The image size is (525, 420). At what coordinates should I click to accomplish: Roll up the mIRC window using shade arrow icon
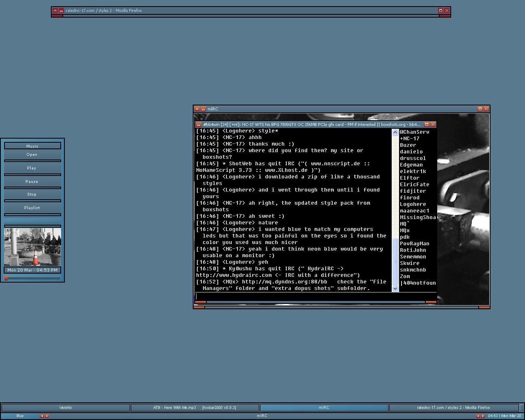pos(197,109)
